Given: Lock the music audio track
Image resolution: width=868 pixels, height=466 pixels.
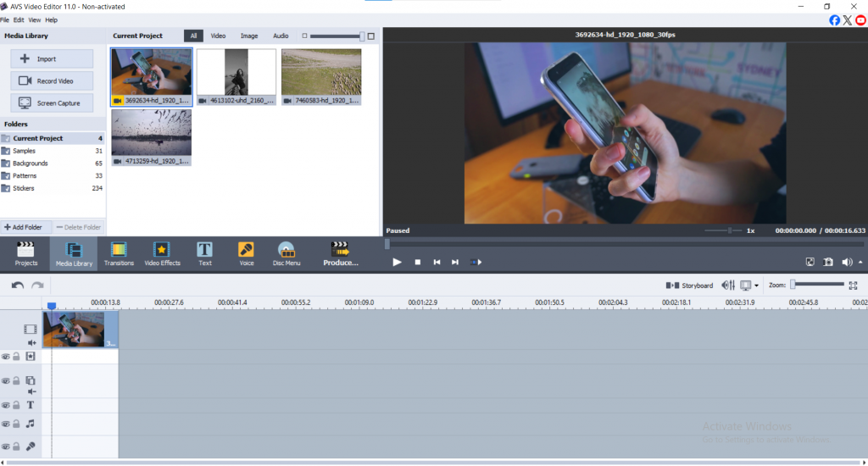Looking at the screenshot, I should [x=16, y=424].
